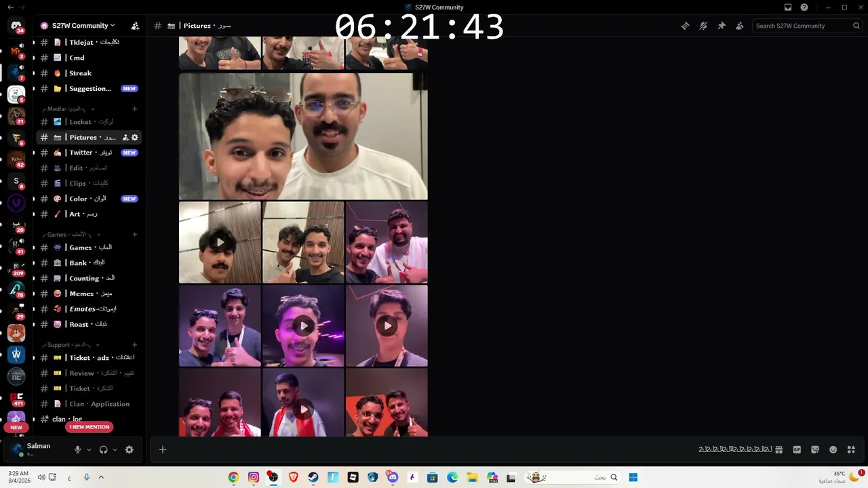Image resolution: width=868 pixels, height=488 pixels.
Task: Play the purple-lit center video thumbnail
Action: (303, 326)
